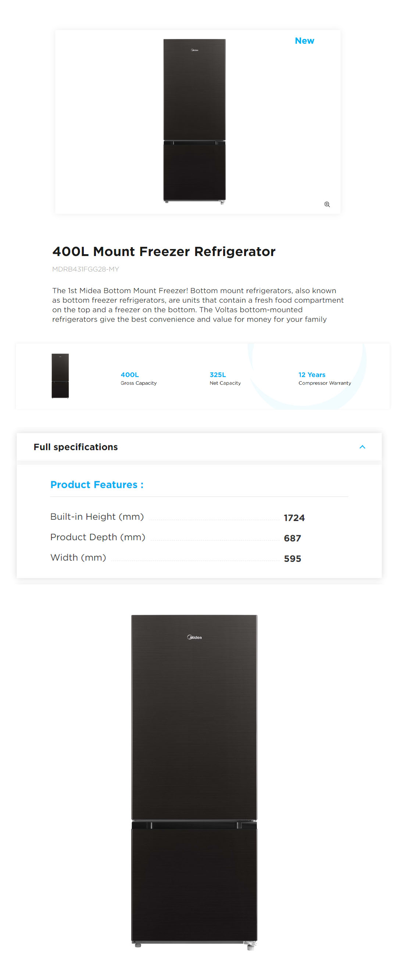The image size is (397, 980).
Task: Click the freezer door of large bottom fridge image
Action: tap(194, 883)
